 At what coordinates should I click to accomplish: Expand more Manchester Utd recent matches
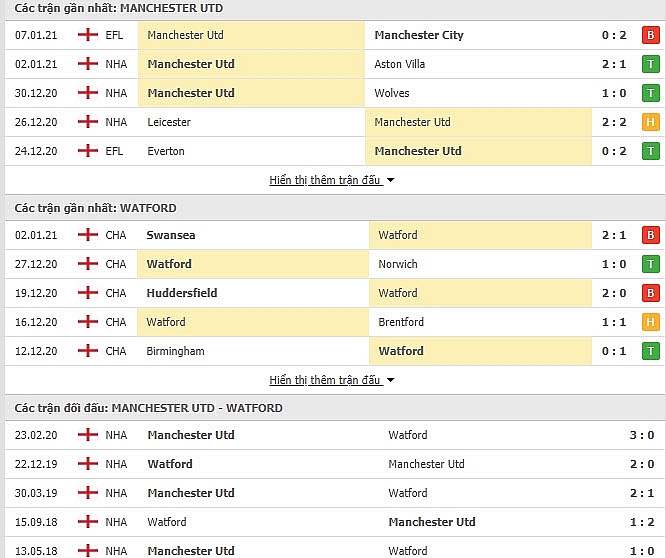point(331,181)
